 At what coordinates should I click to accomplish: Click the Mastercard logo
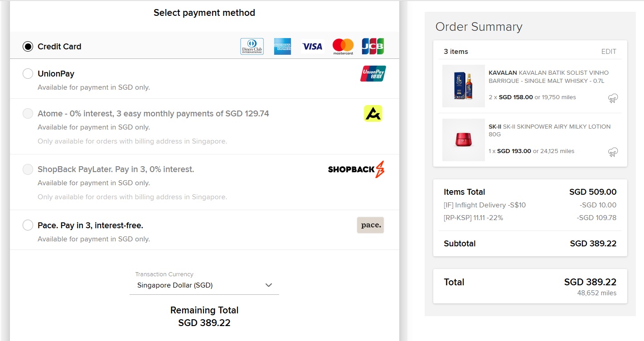[x=343, y=46]
